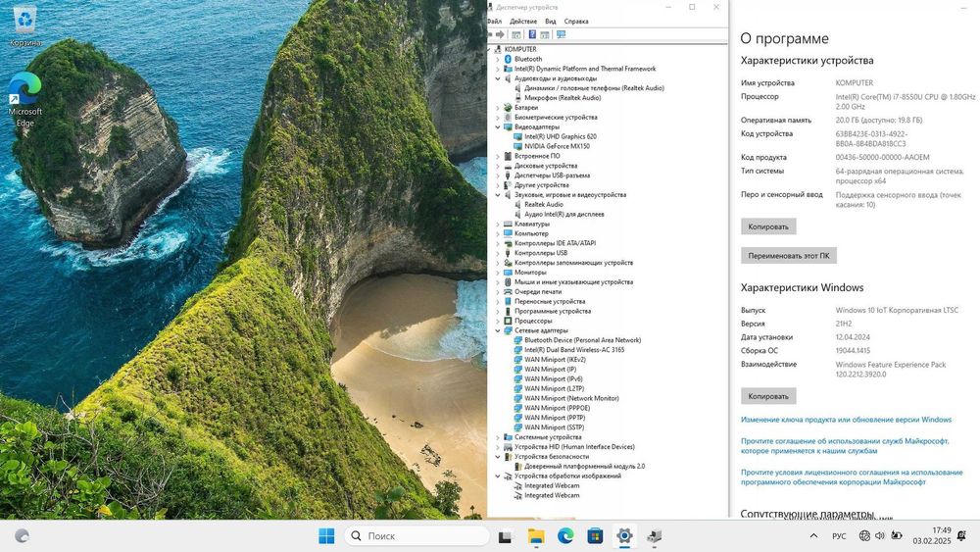Expand the Процессоры category
This screenshot has width=980, height=552.
[498, 321]
